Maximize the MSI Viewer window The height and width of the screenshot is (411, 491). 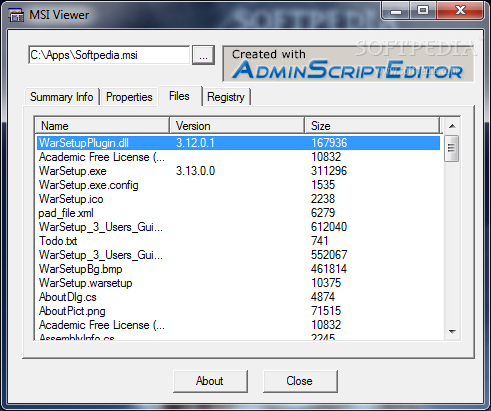[x=423, y=11]
